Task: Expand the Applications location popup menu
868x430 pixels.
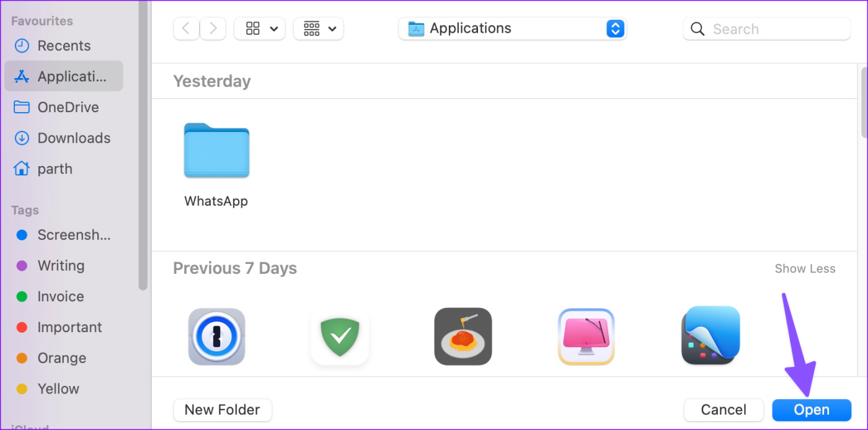Action: [614, 29]
